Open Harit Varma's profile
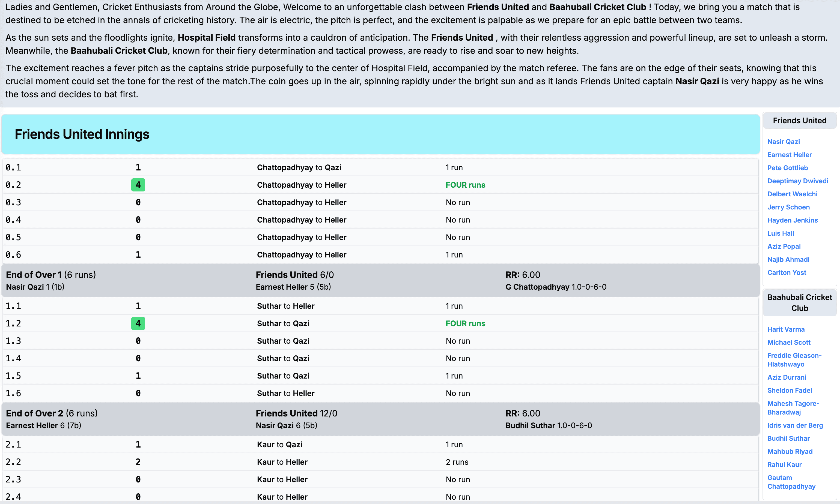 pyautogui.click(x=786, y=329)
